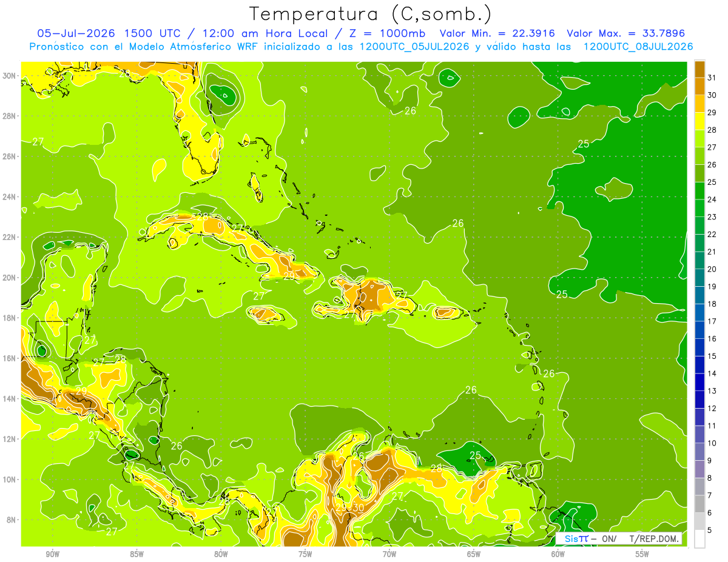Select legend value label "5"

pos(710,530)
